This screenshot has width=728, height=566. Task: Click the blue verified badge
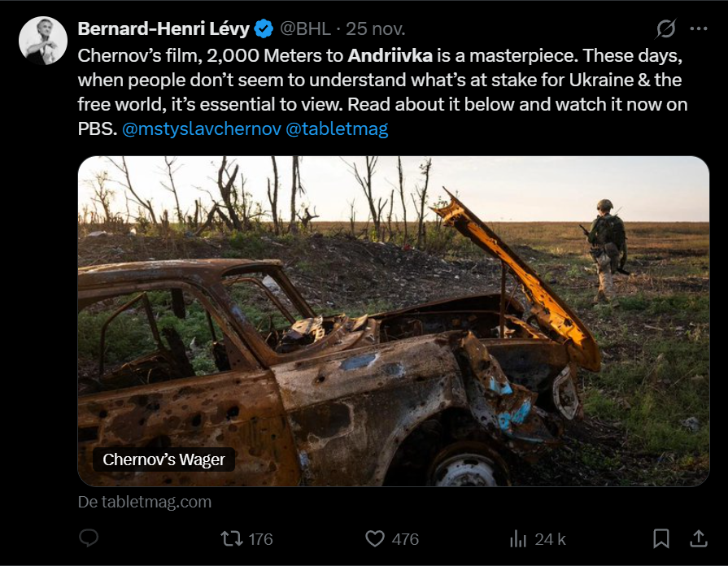(x=264, y=29)
